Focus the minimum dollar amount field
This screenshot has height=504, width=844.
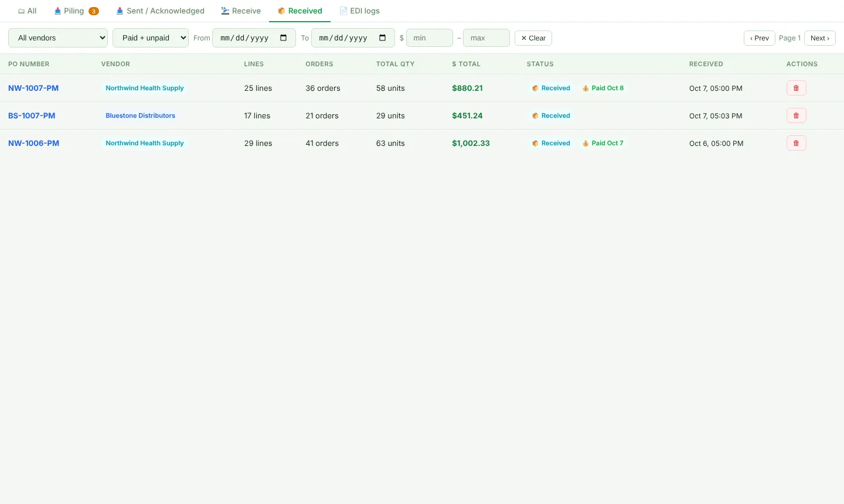tap(430, 38)
